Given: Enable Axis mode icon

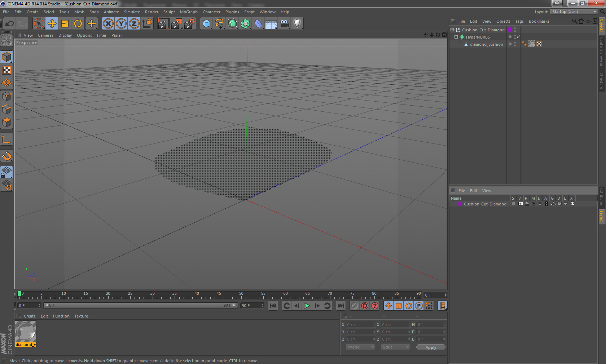Looking at the screenshot, I should (6, 139).
